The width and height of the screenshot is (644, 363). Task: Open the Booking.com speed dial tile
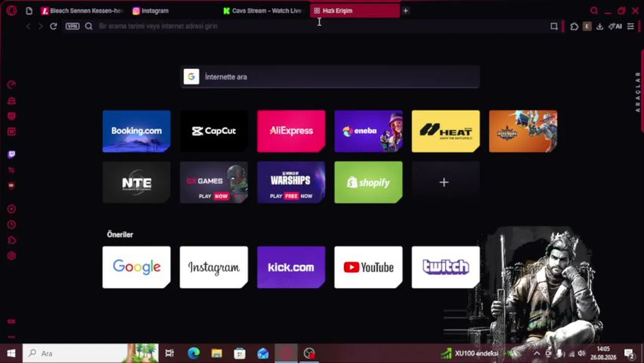(x=137, y=131)
